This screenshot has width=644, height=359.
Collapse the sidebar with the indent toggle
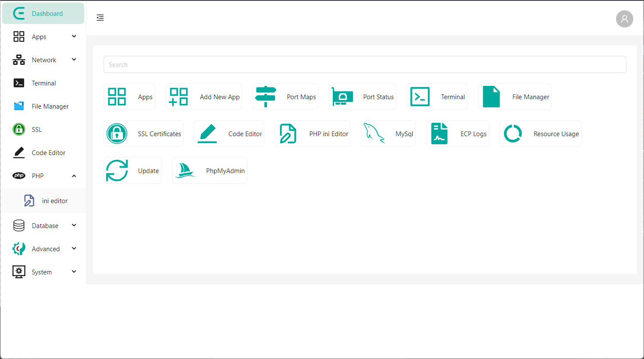[x=100, y=18]
